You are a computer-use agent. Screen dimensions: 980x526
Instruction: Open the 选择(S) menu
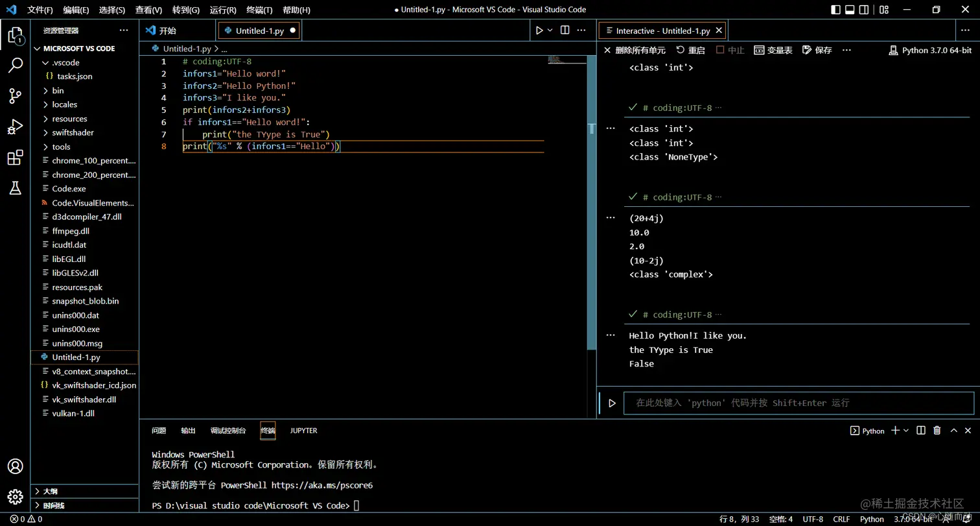tap(112, 10)
